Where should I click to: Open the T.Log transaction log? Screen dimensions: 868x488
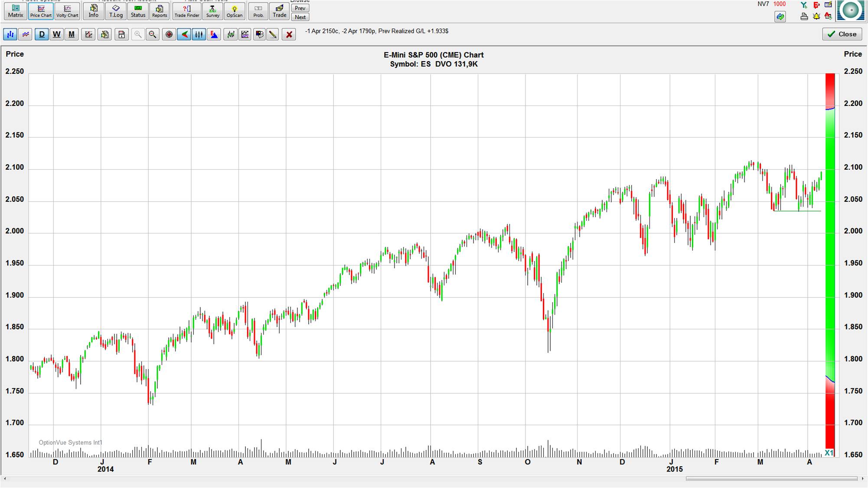(116, 11)
